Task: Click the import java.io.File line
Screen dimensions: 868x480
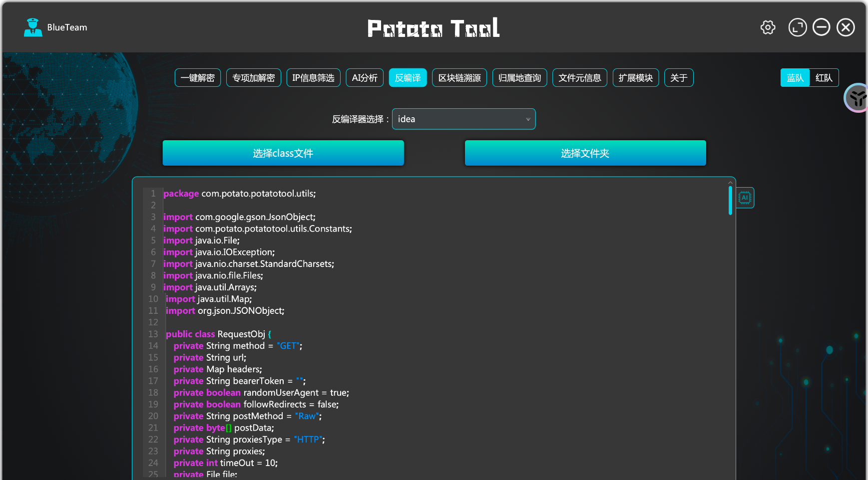Action: [201, 240]
